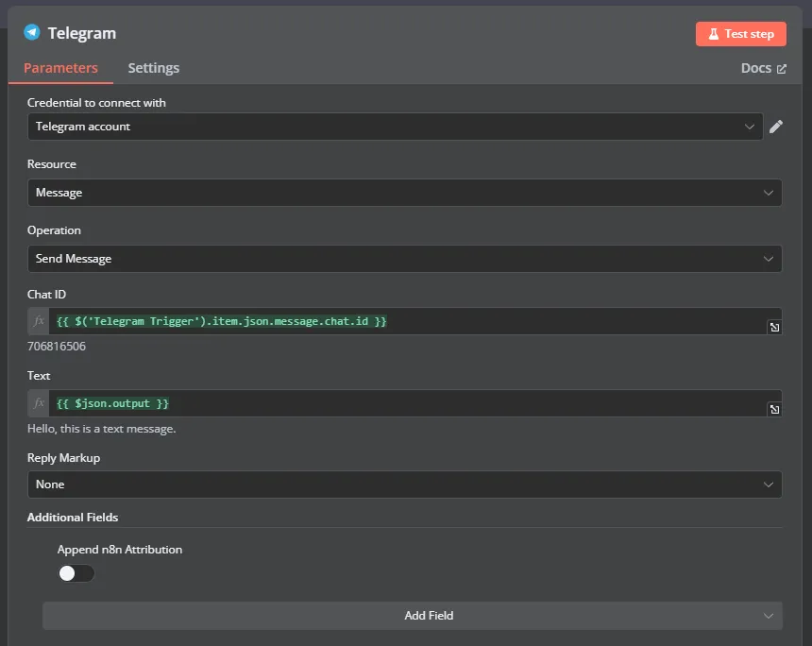Expand the Resource dropdown set to Message

[x=404, y=193]
